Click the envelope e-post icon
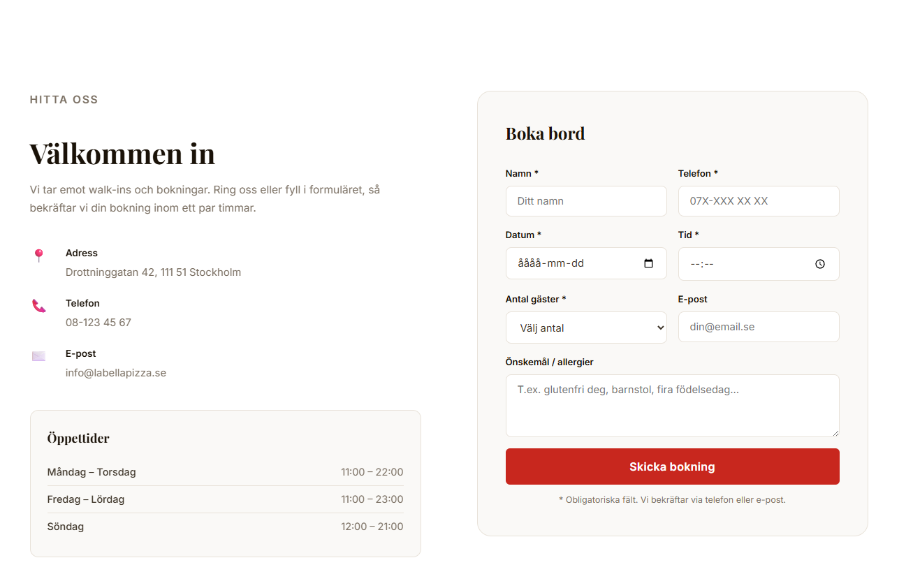Screen dimensions: 913x588 point(39,356)
